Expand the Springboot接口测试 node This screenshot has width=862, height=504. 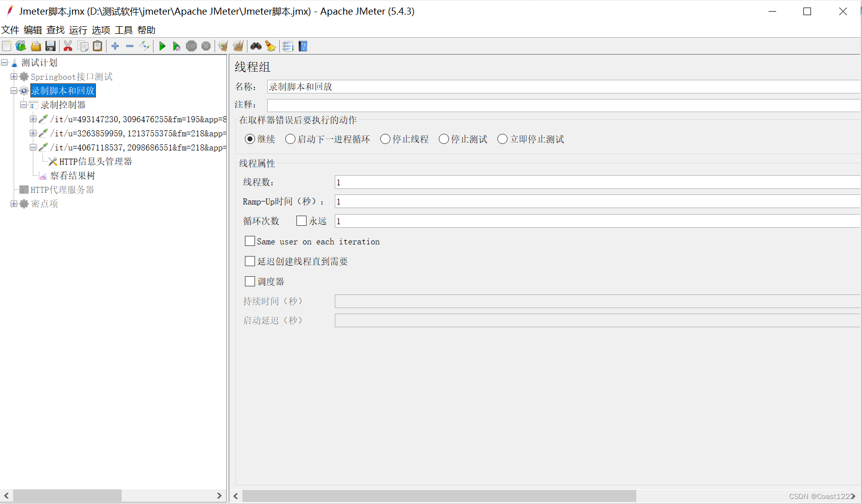click(x=14, y=77)
